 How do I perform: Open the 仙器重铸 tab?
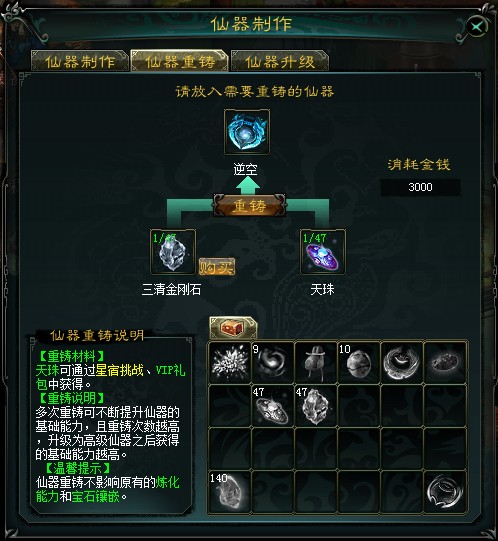pos(179,61)
